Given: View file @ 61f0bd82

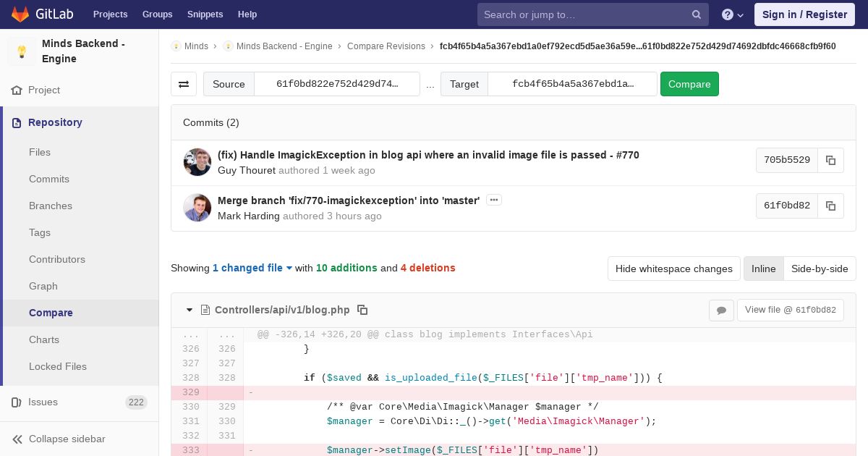Looking at the screenshot, I should [791, 310].
